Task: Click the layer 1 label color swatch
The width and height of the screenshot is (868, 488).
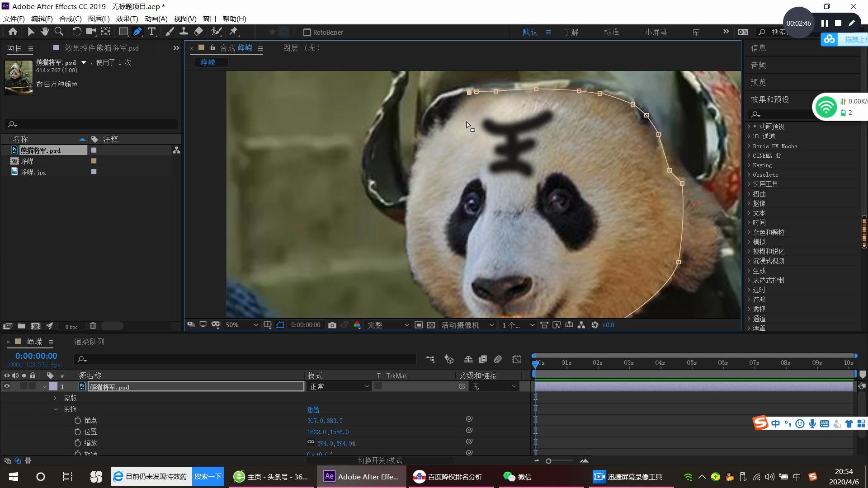Action: coord(53,386)
